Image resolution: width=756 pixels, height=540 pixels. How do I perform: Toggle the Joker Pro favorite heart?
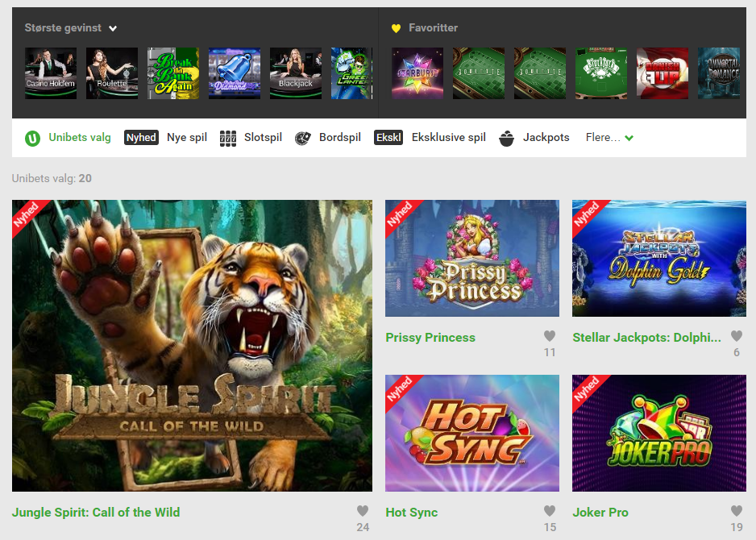pos(736,511)
